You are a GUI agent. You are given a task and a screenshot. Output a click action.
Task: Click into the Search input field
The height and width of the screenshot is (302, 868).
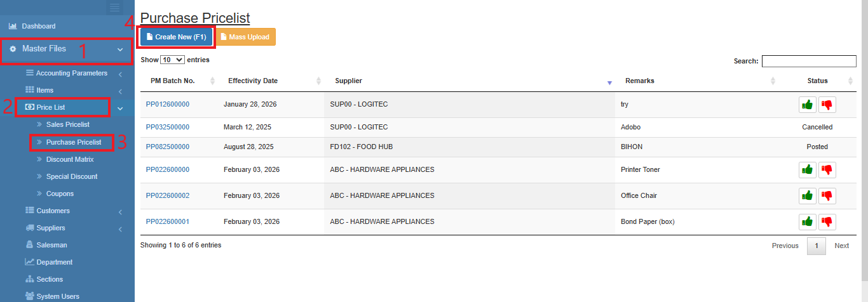pyautogui.click(x=809, y=61)
